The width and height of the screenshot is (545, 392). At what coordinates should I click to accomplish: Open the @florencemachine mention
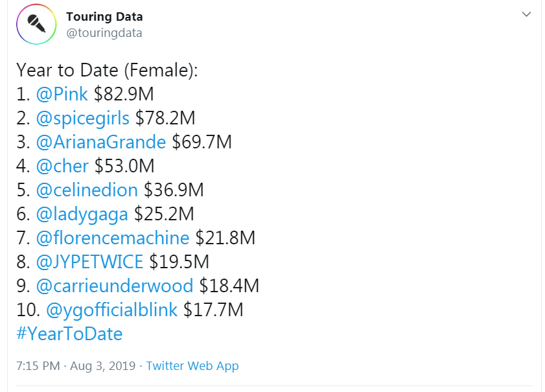click(x=113, y=238)
